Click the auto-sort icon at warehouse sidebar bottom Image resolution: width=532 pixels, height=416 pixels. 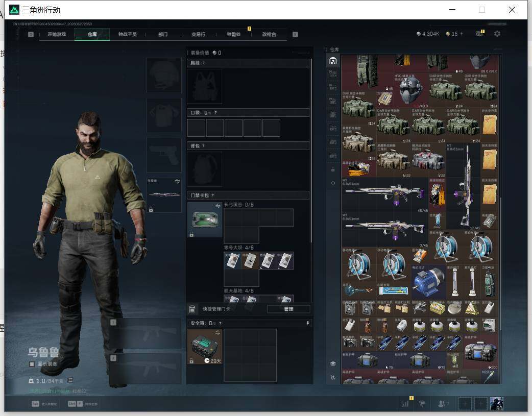[333, 377]
